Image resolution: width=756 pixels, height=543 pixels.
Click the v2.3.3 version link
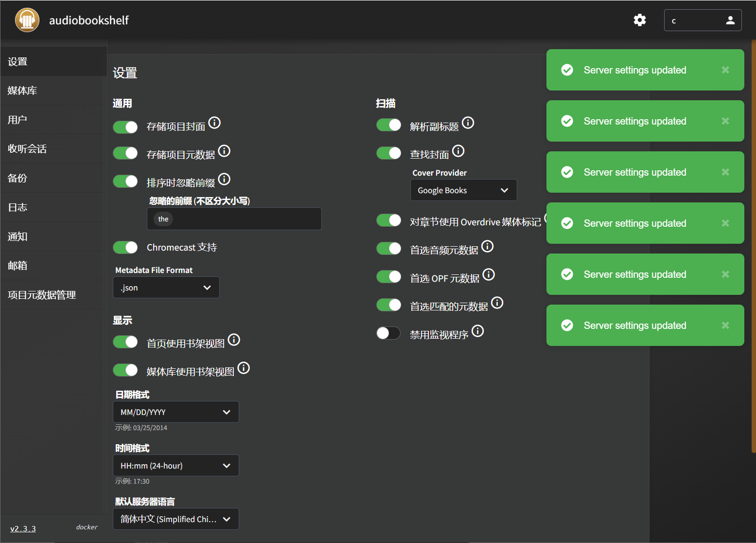(x=23, y=529)
